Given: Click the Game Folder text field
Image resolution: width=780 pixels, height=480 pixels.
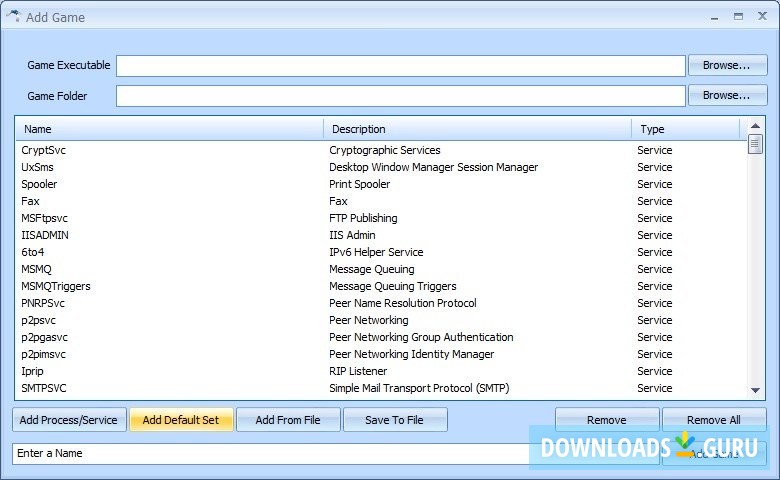Looking at the screenshot, I should tap(400, 96).
